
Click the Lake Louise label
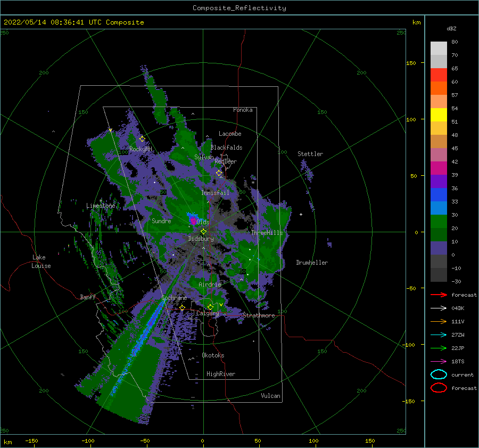click(41, 262)
